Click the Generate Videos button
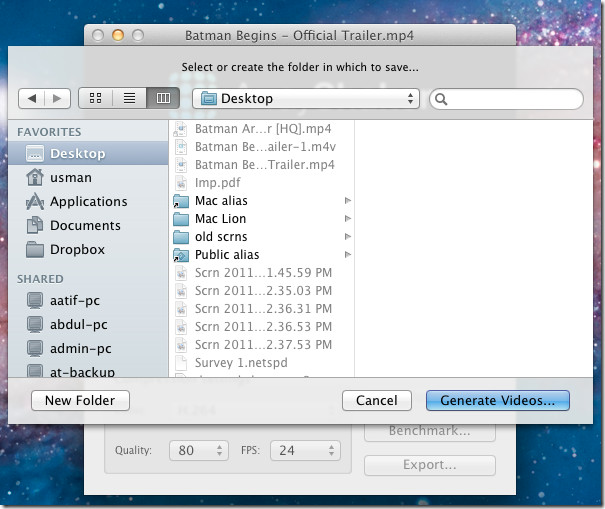Screen dimensions: 605x509 point(497,400)
